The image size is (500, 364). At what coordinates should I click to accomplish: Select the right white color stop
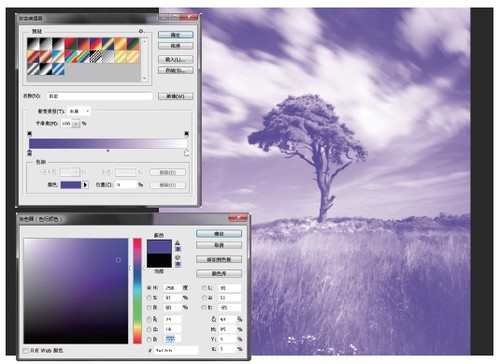[x=186, y=153]
